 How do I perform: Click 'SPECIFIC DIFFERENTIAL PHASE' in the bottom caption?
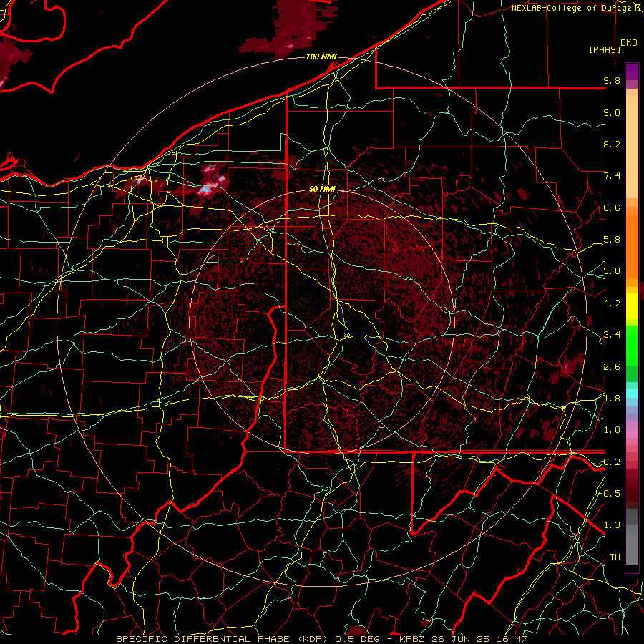pos(203,639)
